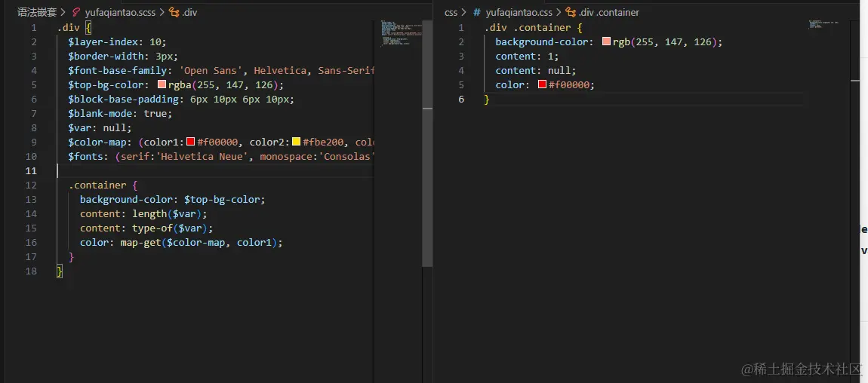Click the minimap of the left SCSS editor
The width and height of the screenshot is (868, 383).
401,33
